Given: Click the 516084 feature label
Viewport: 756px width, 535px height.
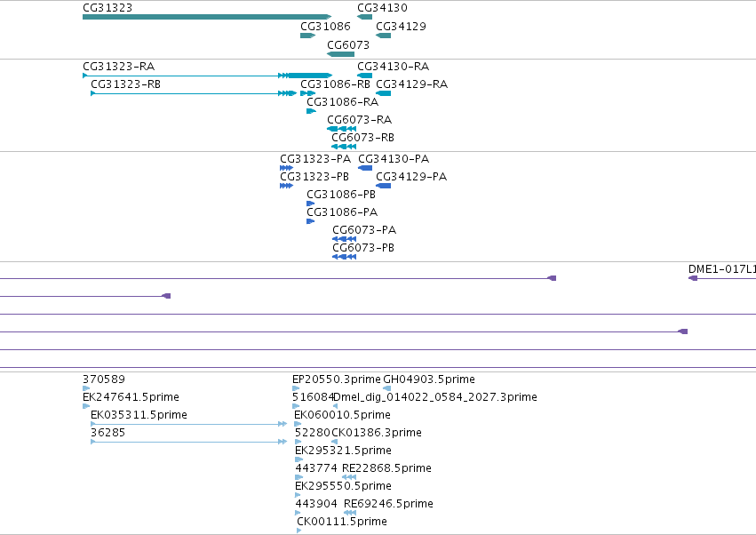Looking at the screenshot, I should pos(313,397).
